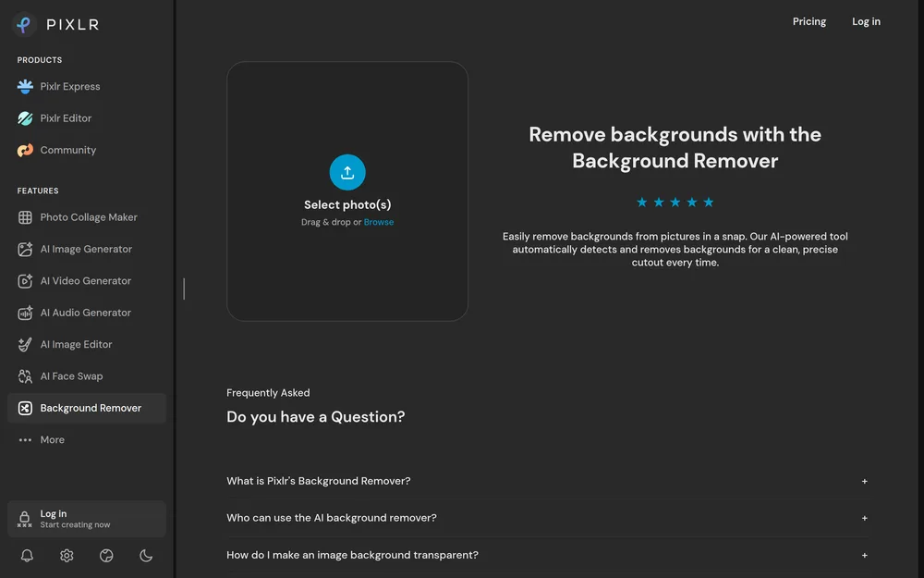
Task: Toggle dark mode with the moon icon
Action: click(x=146, y=556)
